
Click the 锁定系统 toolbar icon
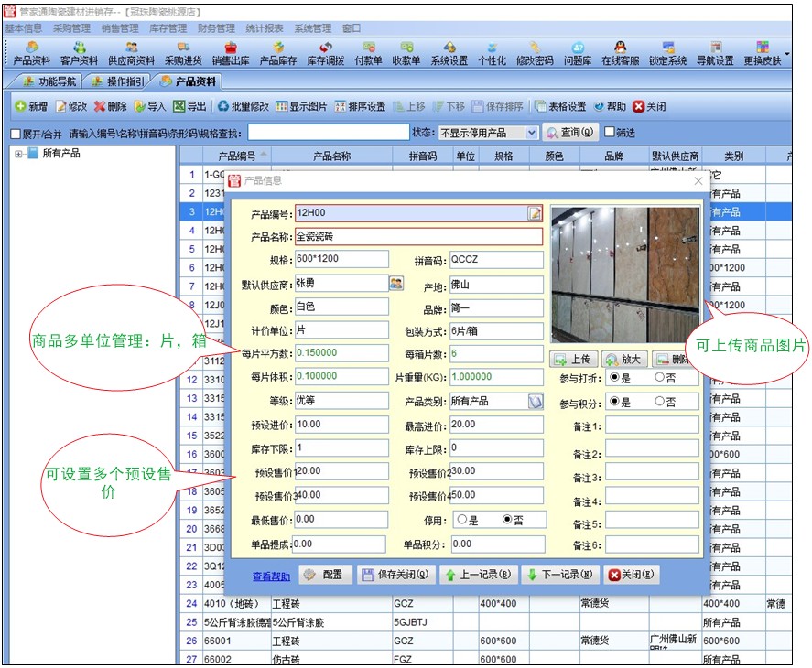pyautogui.click(x=667, y=53)
